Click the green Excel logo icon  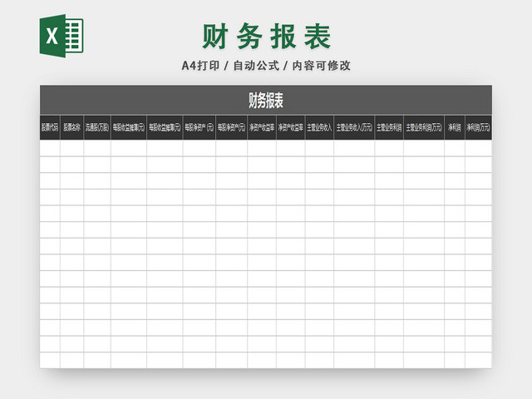62,36
